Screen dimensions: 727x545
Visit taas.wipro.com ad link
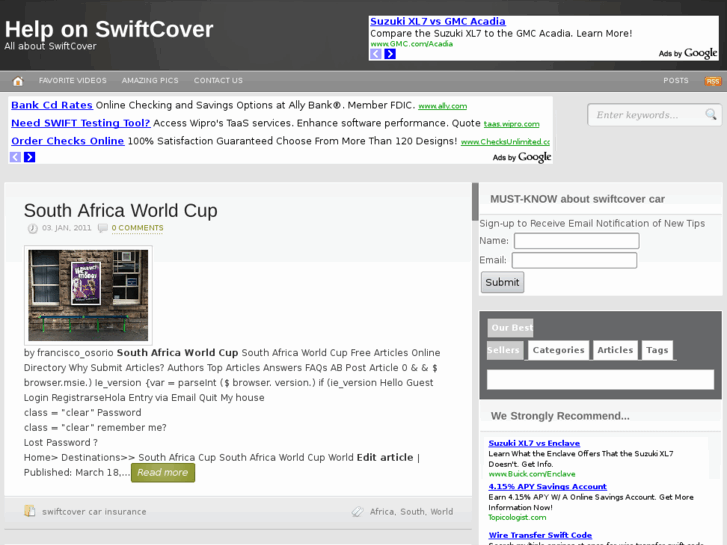click(511, 124)
